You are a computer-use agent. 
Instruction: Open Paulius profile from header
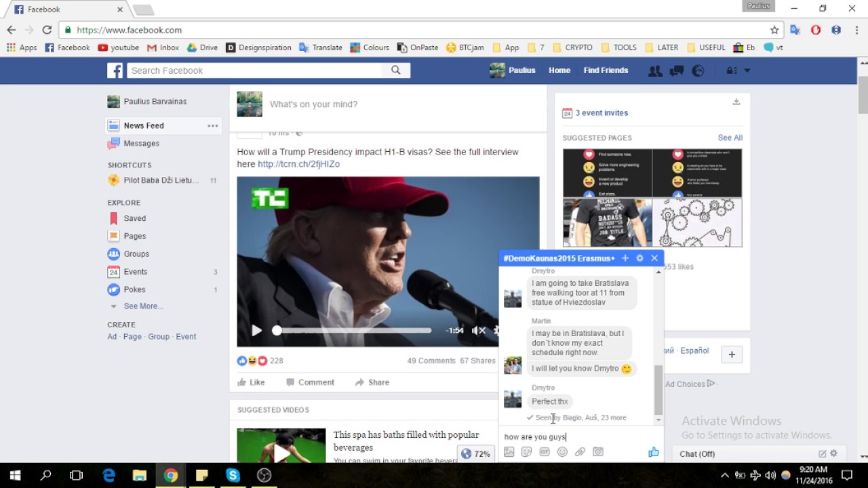point(513,70)
